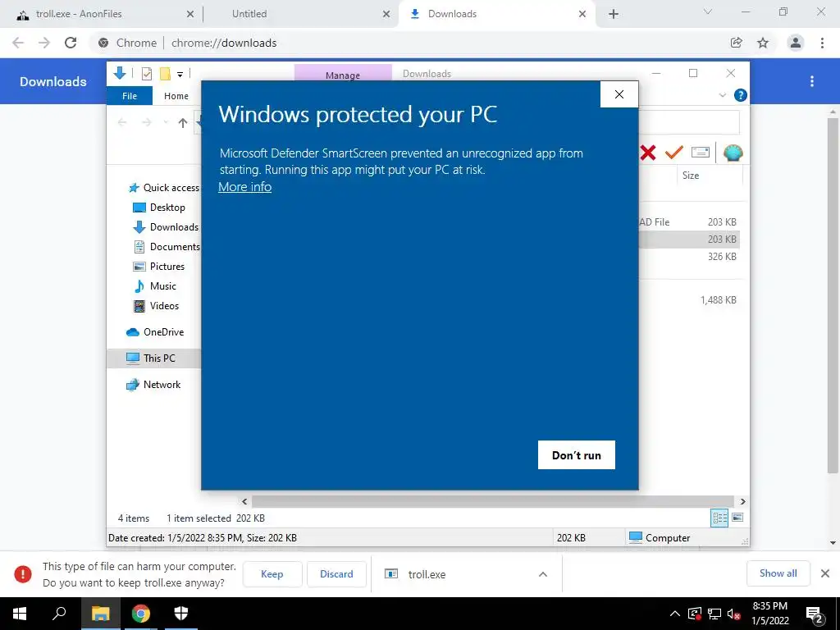Select This PC in navigation pane
Viewport: 840px width, 630px height.
pos(153,358)
